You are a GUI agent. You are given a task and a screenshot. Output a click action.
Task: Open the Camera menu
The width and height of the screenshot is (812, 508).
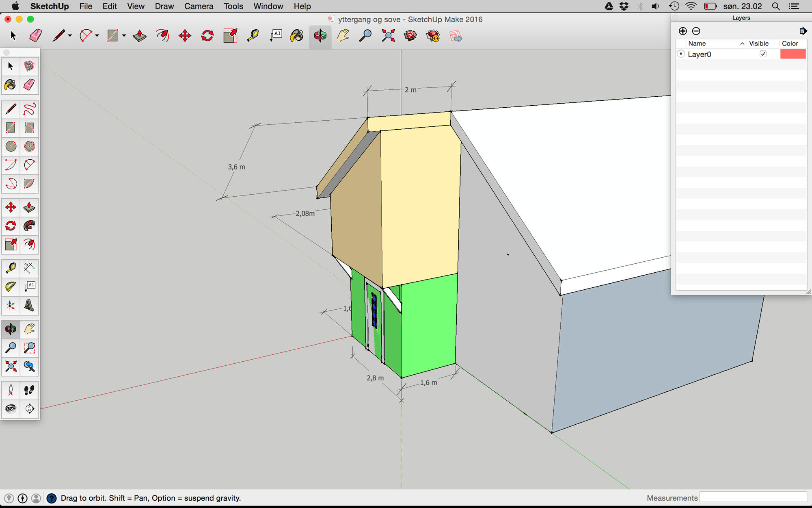[x=199, y=7]
